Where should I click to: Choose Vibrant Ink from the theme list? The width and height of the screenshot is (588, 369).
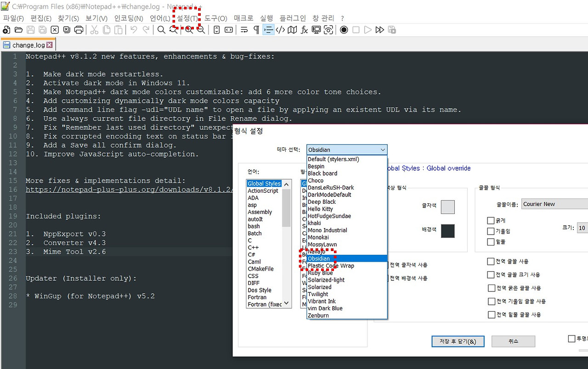(x=347, y=301)
